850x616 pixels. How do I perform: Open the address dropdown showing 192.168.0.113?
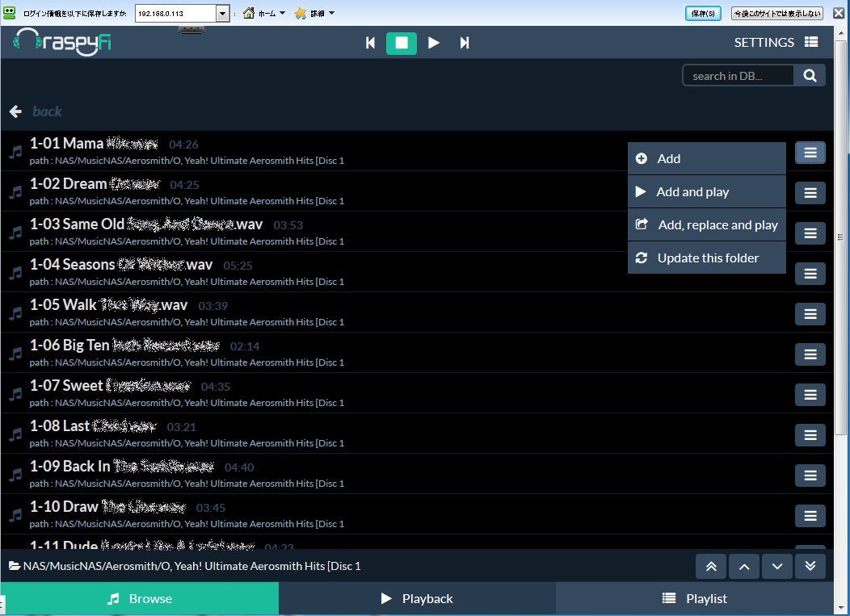[222, 14]
